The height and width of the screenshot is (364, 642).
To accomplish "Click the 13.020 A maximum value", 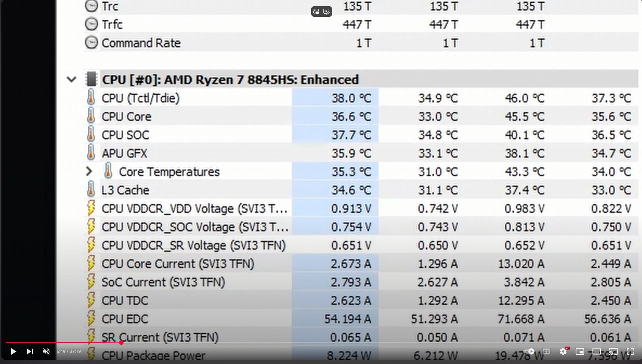I will [521, 264].
